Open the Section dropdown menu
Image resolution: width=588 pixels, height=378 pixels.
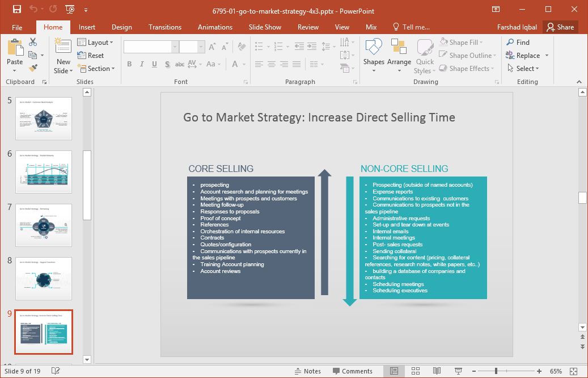pos(96,69)
